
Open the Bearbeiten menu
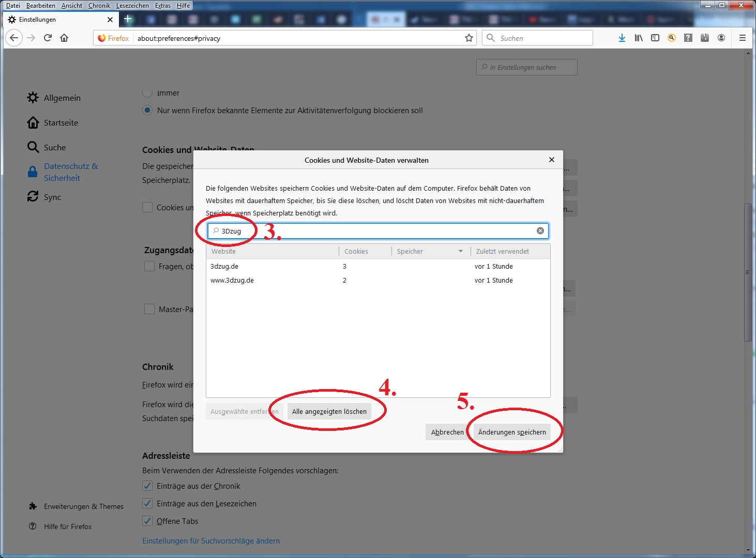[41, 6]
